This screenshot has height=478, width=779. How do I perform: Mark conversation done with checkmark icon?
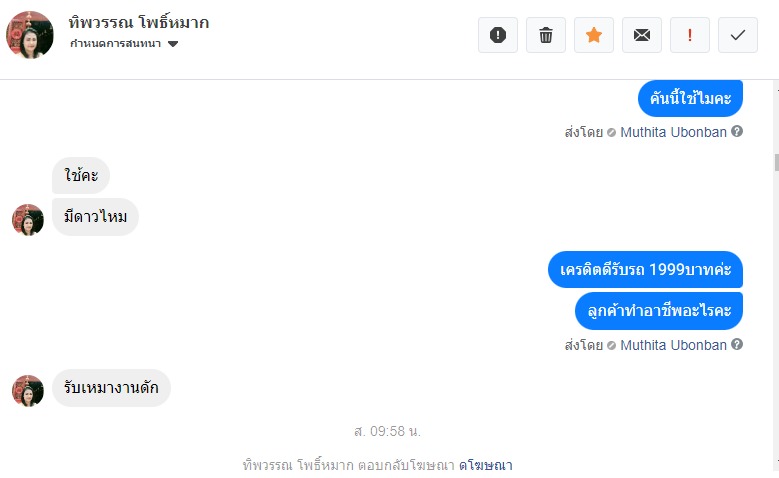coord(738,35)
